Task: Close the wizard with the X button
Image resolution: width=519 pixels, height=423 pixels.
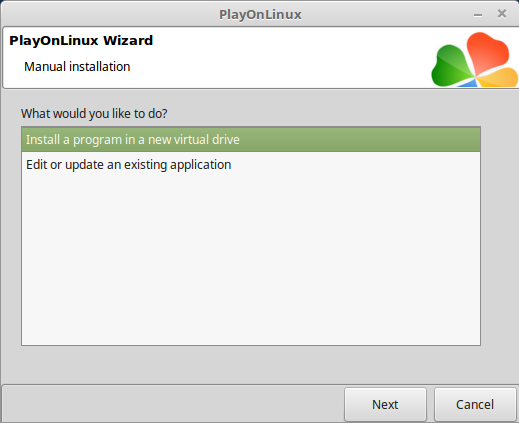Action: coord(502,14)
